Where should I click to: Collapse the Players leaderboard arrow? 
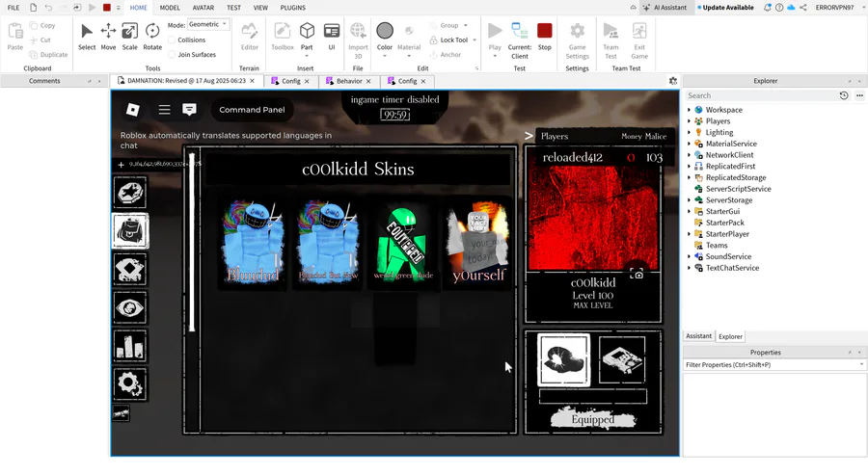pos(529,136)
